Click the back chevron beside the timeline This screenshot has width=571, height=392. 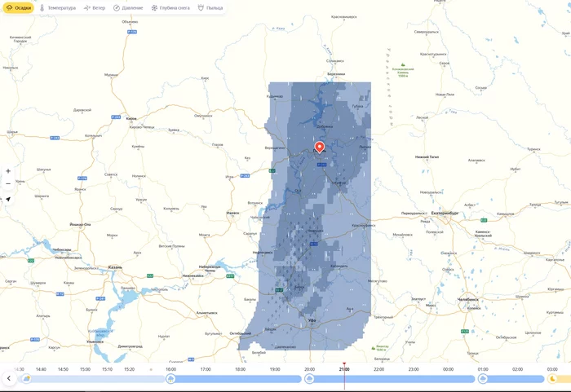[9, 378]
